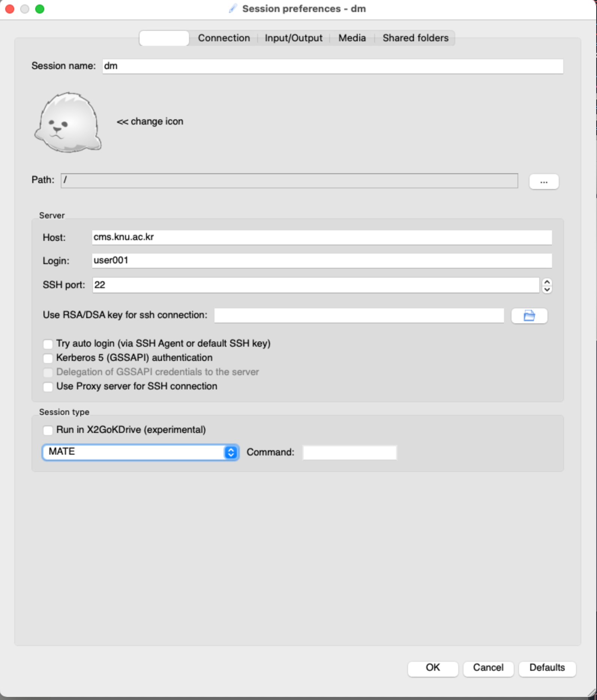Image resolution: width=597 pixels, height=700 pixels.
Task: Click the Cancel button
Action: [x=488, y=668]
